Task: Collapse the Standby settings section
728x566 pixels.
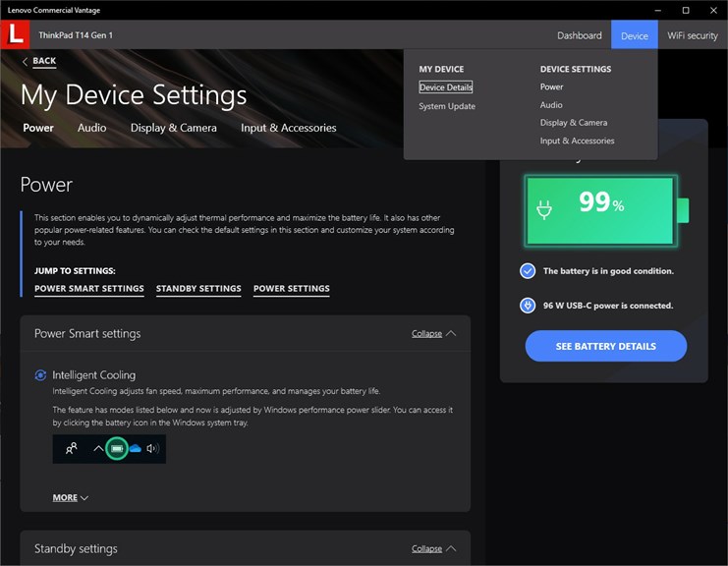Action: click(x=433, y=549)
